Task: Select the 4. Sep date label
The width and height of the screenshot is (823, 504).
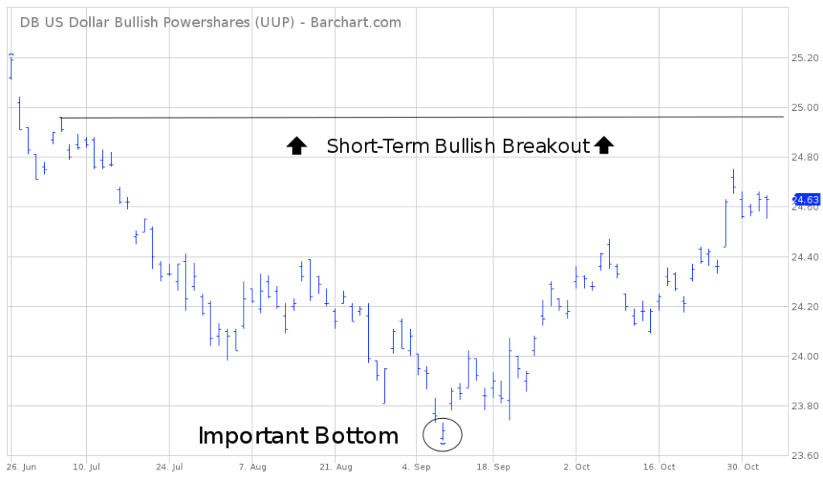Action: tap(416, 467)
